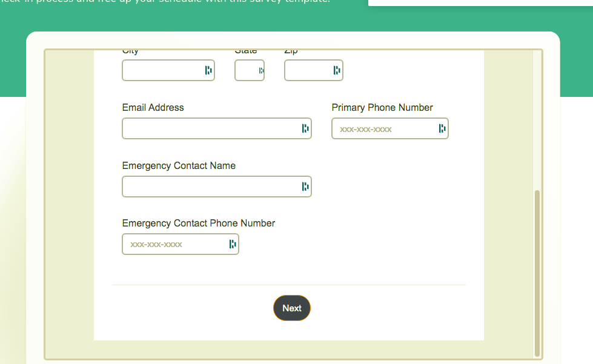
Task: Click the Emergency Contact Phone Number label
Action: 199,223
